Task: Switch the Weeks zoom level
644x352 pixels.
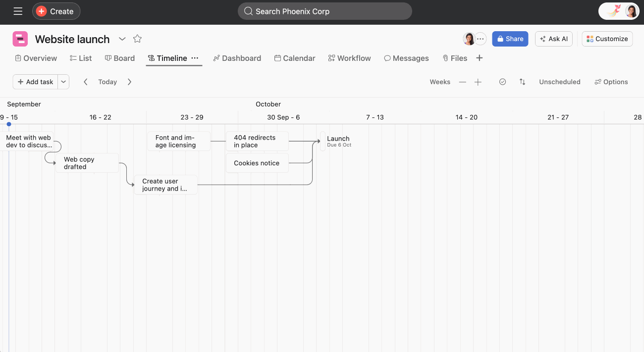Action: coord(440,82)
